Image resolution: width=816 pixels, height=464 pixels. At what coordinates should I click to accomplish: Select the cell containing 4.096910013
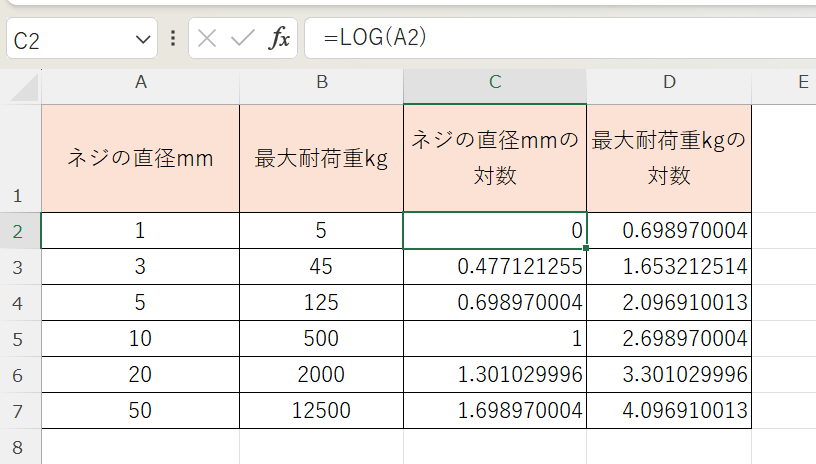coord(668,411)
